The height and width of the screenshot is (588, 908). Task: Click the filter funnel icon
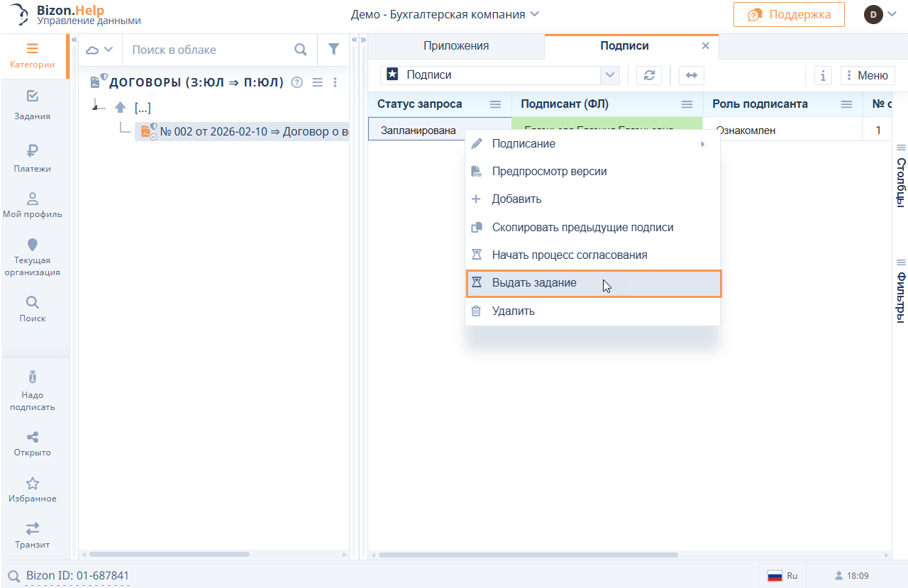tap(333, 50)
